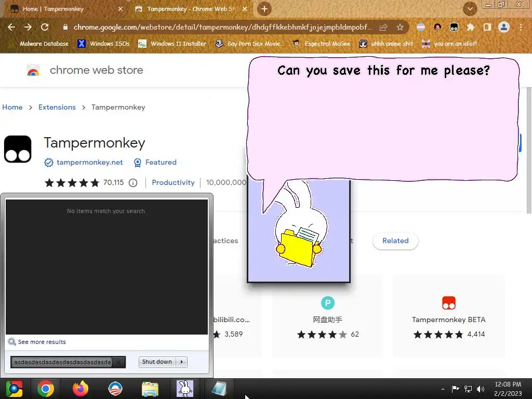Select the Related tab

tap(395, 241)
